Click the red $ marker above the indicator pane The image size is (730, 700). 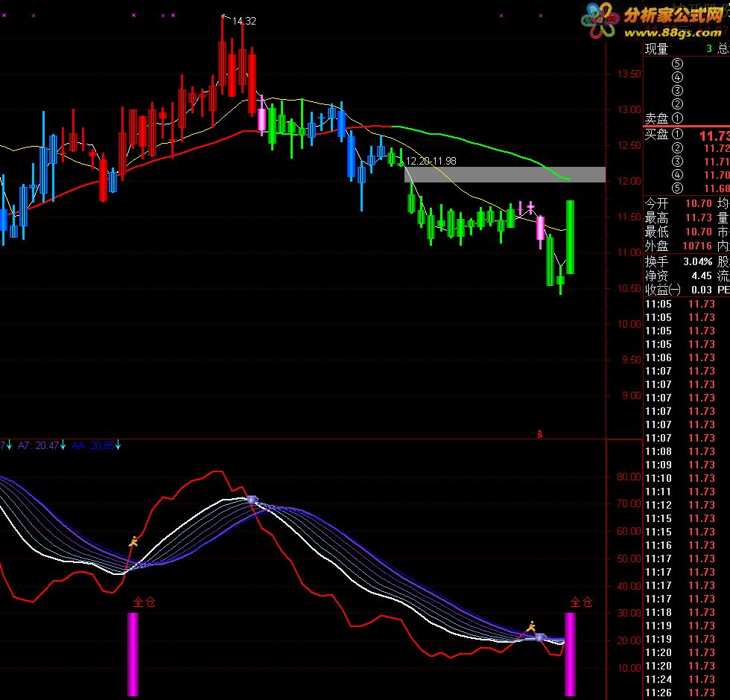(x=539, y=434)
